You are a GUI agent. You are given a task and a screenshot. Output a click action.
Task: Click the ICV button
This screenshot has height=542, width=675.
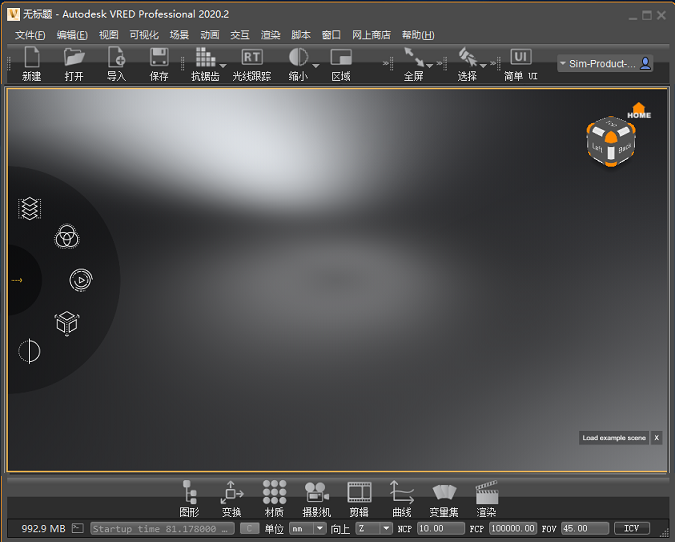coord(632,528)
